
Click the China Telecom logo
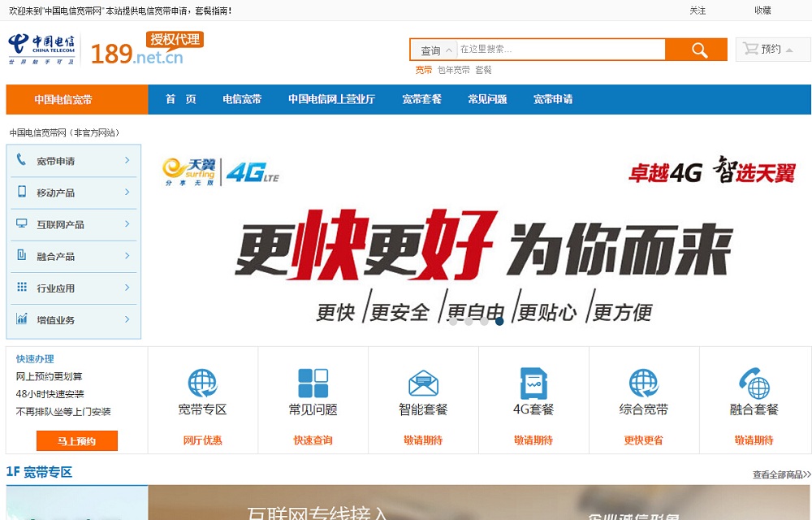(42, 49)
